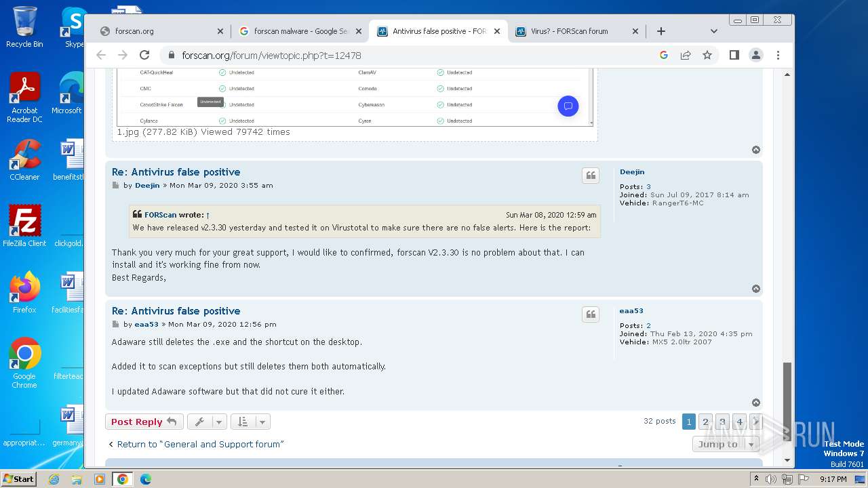Open Chrome side panel

(x=734, y=55)
